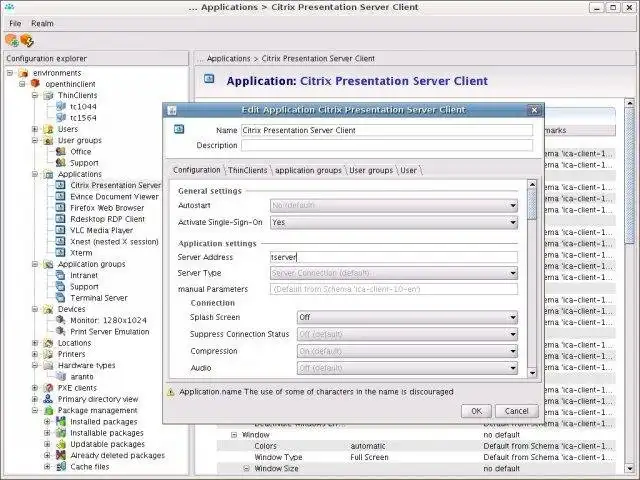Viewport: 640px width, 480px height.
Task: Click the Monitor 1280x1024 device icon
Action: (x=61, y=320)
